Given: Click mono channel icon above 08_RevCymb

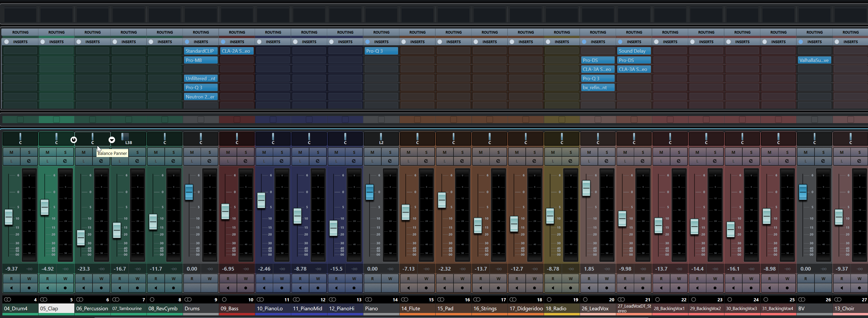Looking at the screenshot, I should point(152,299).
